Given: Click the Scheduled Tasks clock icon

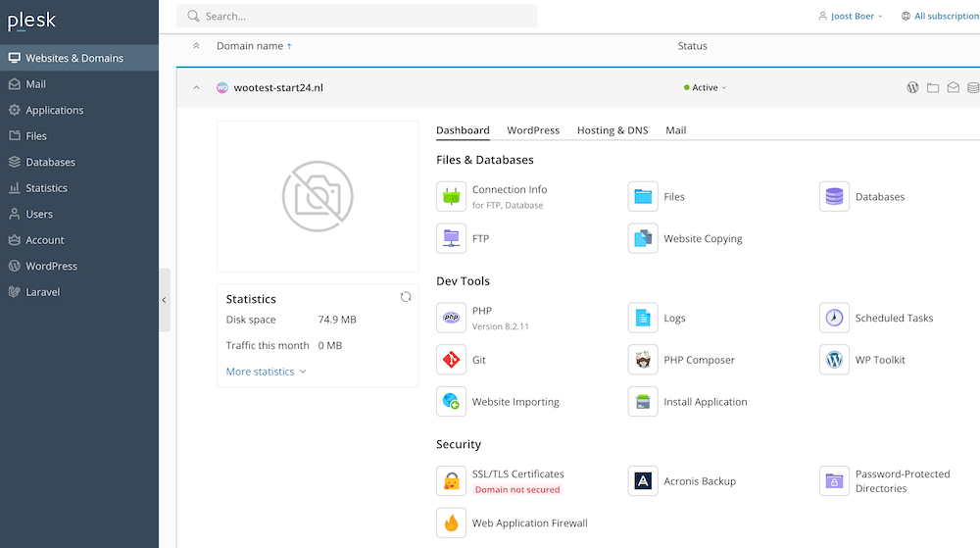Looking at the screenshot, I should click(834, 318).
